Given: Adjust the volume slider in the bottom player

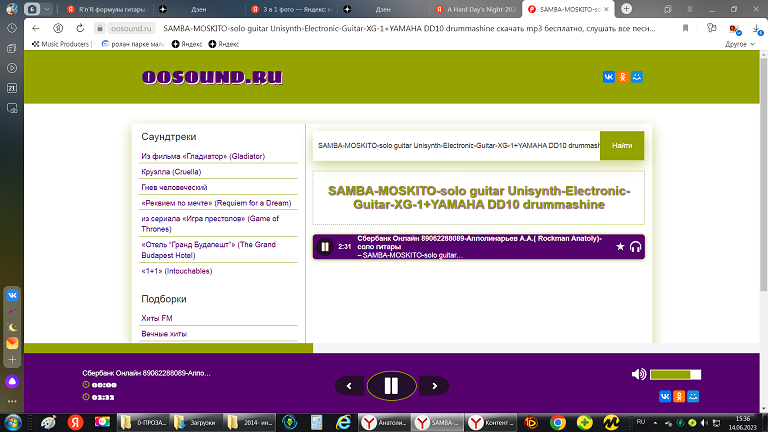Looking at the screenshot, I should click(x=675, y=375).
